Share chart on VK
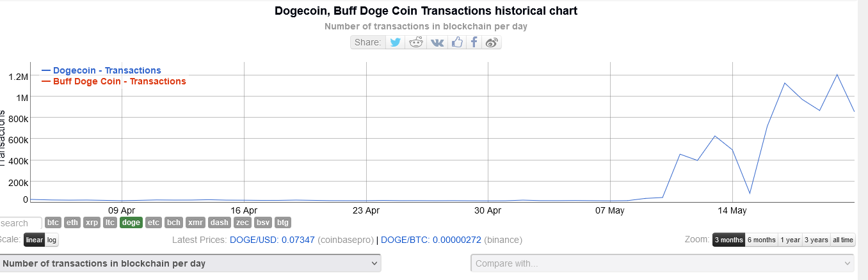This screenshot has height=280, width=868. (x=437, y=42)
